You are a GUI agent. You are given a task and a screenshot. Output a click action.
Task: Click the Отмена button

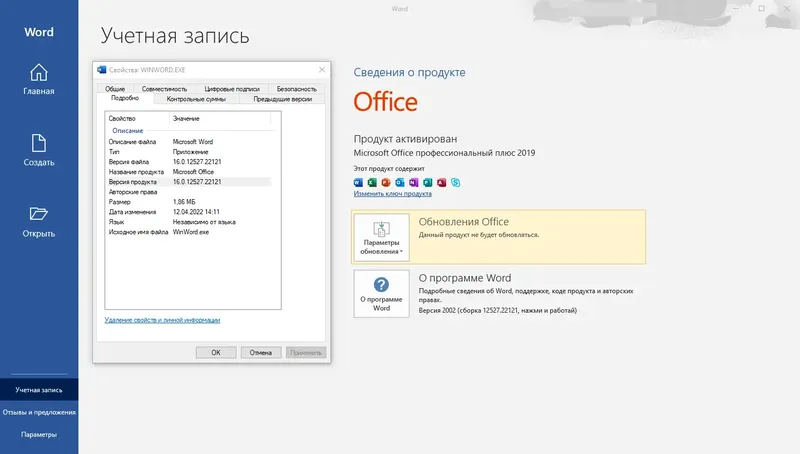(261, 352)
